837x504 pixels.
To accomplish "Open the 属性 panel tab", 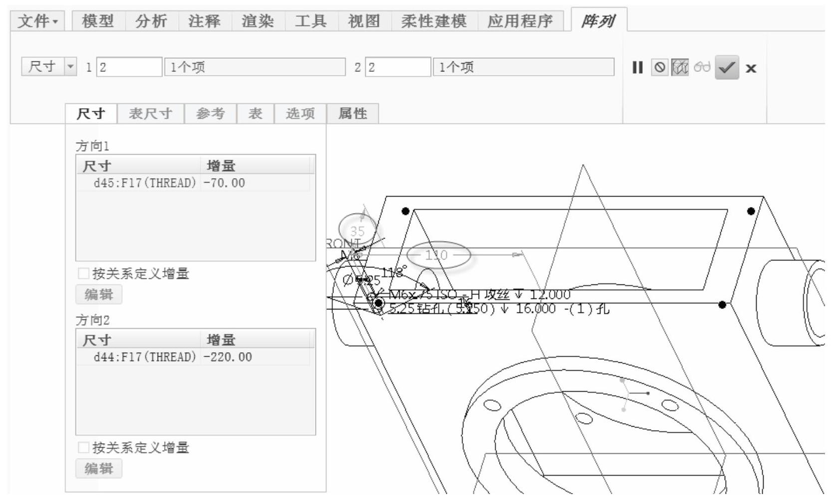I will (352, 114).
